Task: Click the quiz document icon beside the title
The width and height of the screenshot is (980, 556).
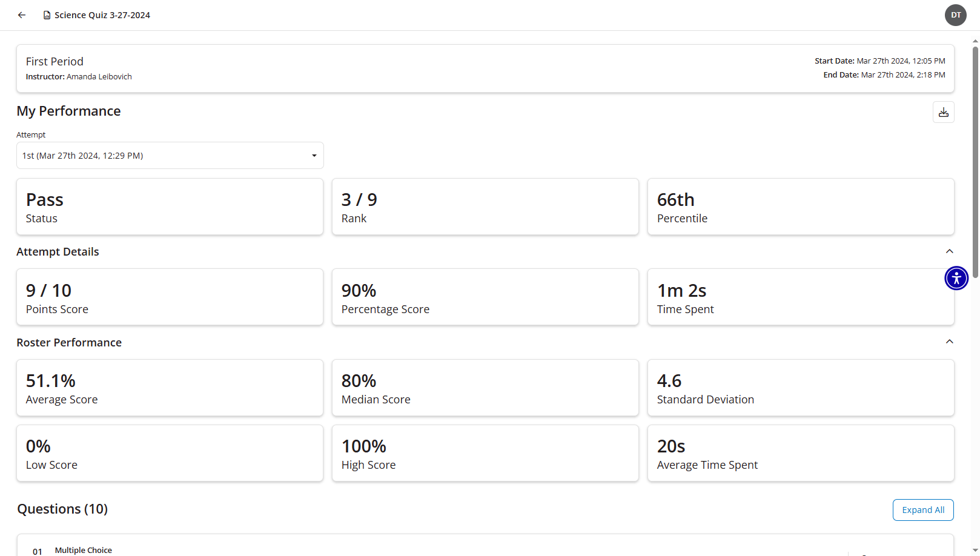Action: pyautogui.click(x=47, y=15)
